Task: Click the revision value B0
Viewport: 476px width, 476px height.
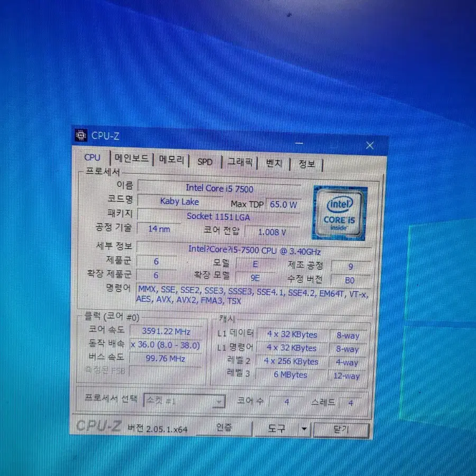Action: [350, 280]
